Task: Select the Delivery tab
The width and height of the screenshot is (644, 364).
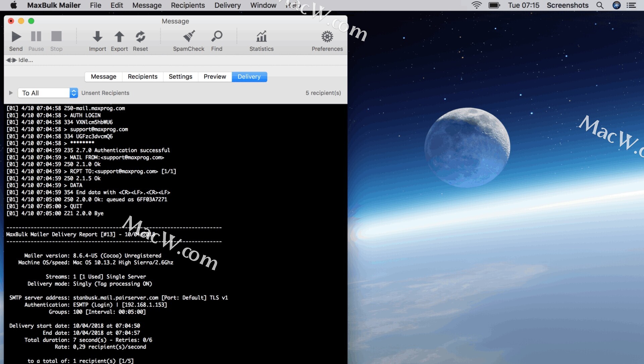Action: tap(249, 77)
